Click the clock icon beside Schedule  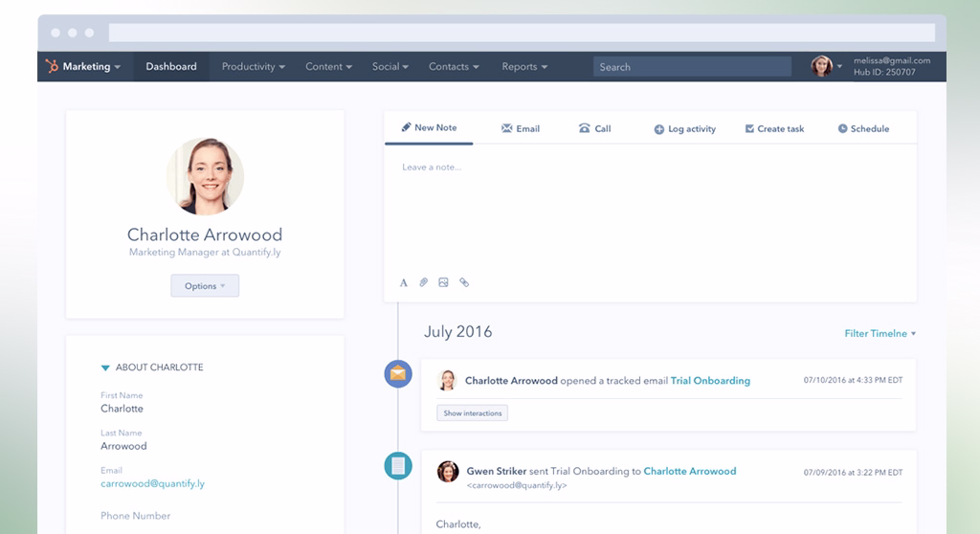[842, 128]
